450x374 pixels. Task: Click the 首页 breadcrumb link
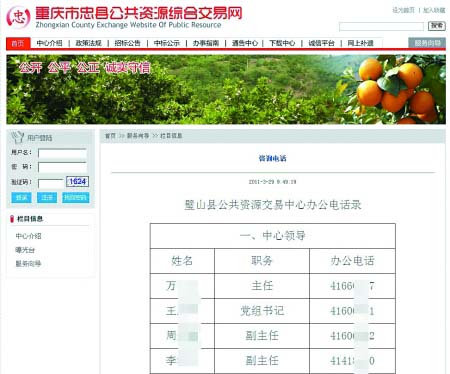(110, 136)
